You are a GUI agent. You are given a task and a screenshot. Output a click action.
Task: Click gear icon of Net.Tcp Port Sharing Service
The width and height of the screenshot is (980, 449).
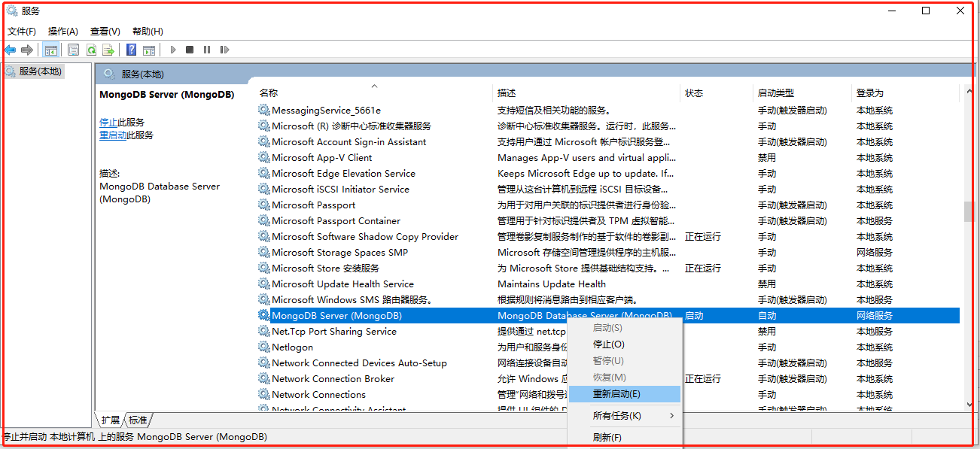click(264, 331)
